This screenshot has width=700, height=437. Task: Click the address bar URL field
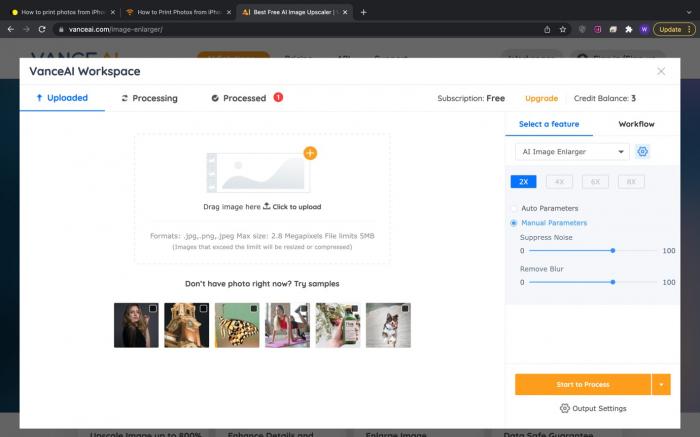[x=295, y=29]
